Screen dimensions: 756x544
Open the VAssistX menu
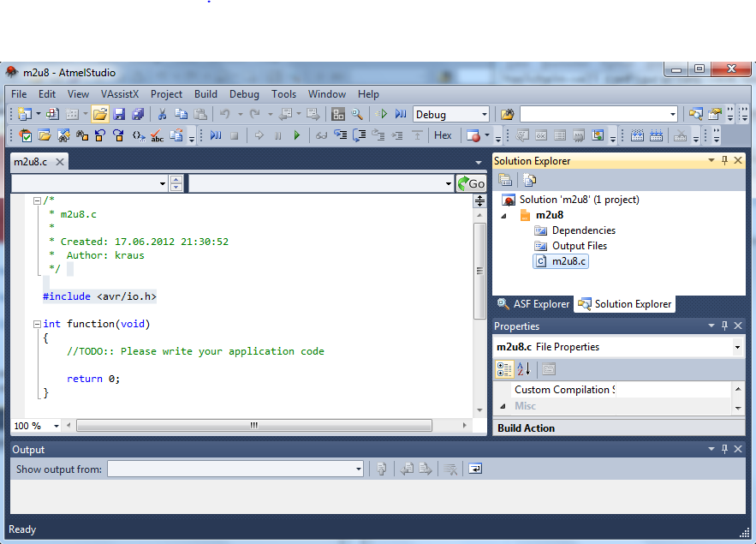pyautogui.click(x=120, y=94)
